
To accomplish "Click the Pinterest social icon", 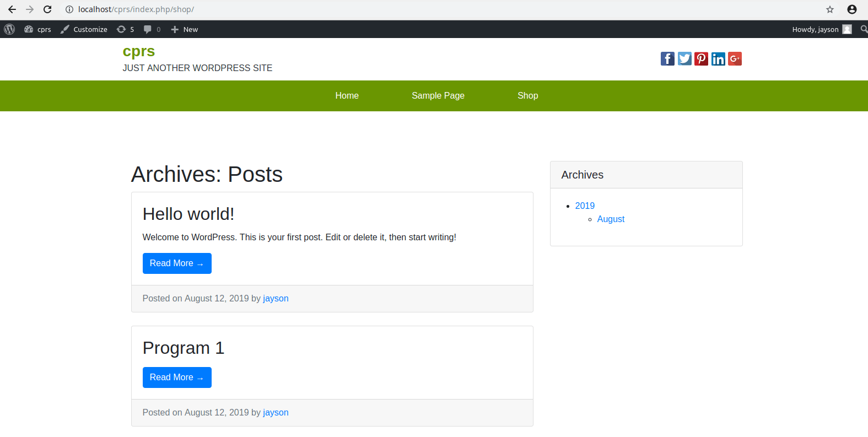I will pyautogui.click(x=701, y=59).
